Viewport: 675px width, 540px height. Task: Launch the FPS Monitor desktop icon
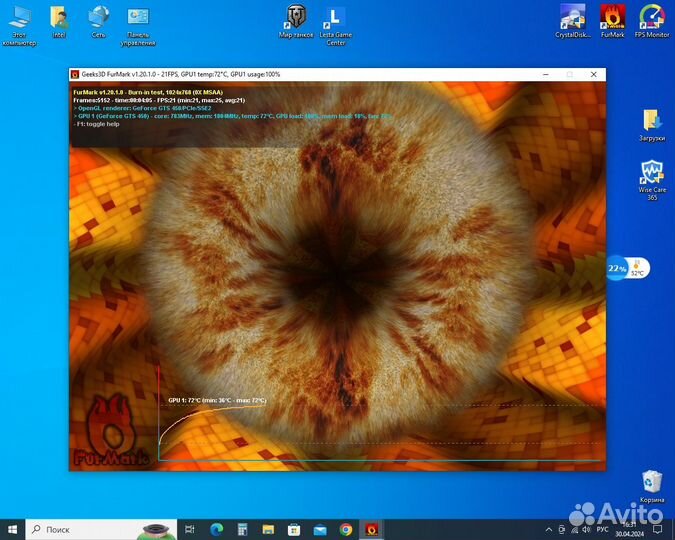click(652, 17)
